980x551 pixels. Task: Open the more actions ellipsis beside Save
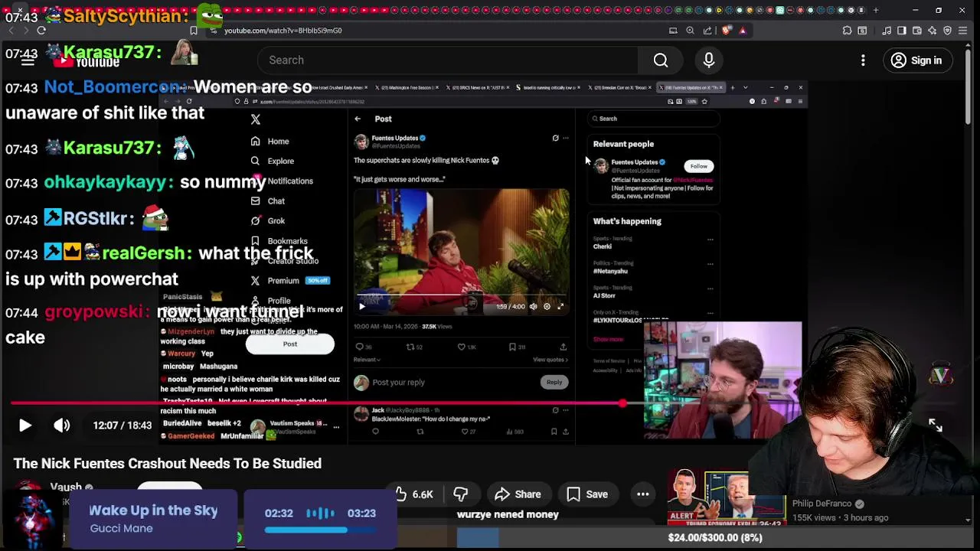click(643, 494)
